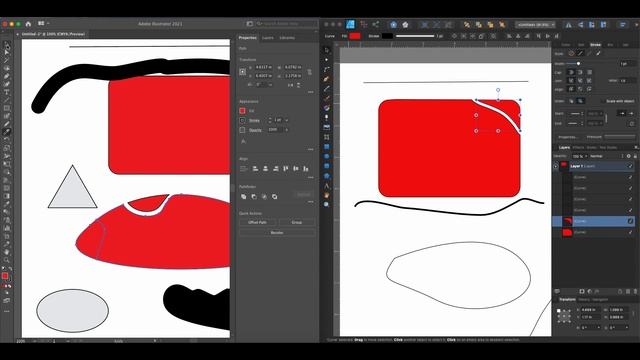
Task: Click the Offset Path quick action button
Action: (258, 222)
